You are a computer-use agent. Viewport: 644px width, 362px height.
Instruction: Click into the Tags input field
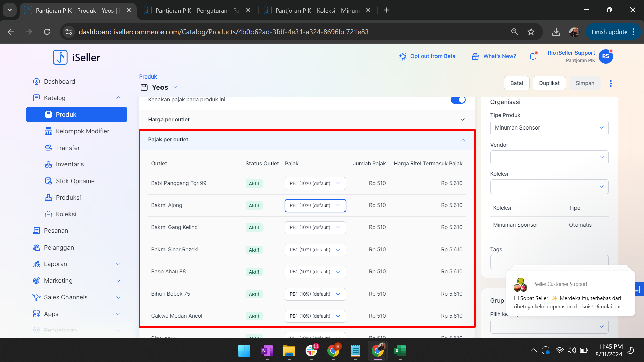[549, 262]
